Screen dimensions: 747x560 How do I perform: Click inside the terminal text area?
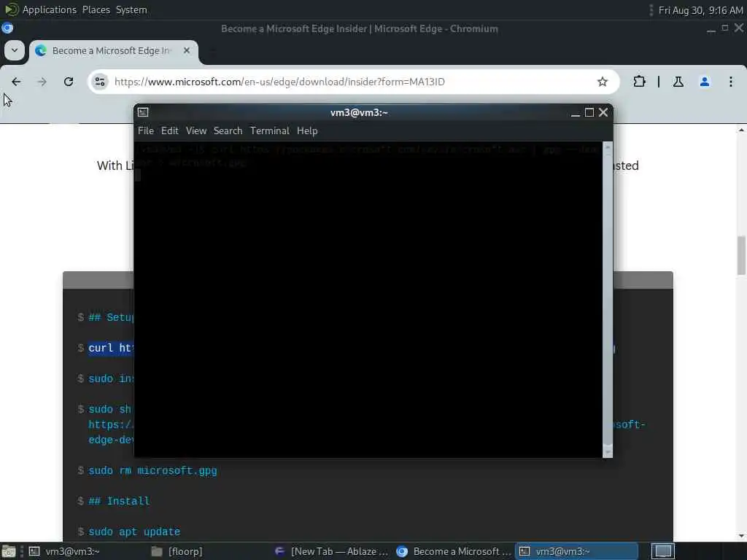(368, 299)
